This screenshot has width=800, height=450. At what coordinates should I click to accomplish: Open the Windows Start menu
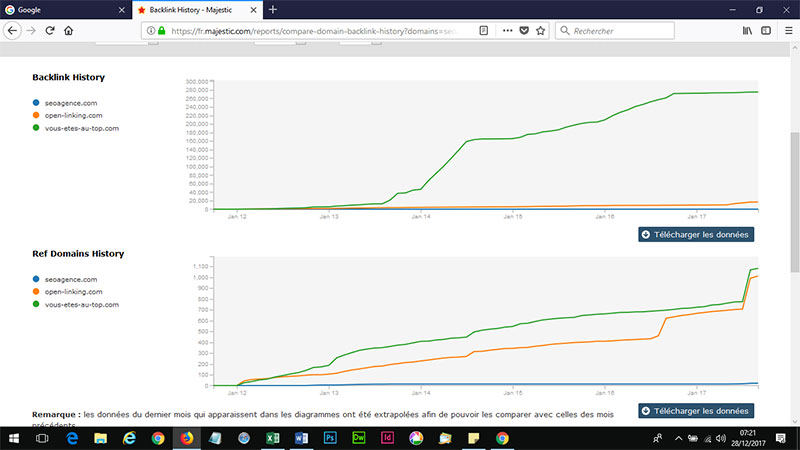pos(14,438)
